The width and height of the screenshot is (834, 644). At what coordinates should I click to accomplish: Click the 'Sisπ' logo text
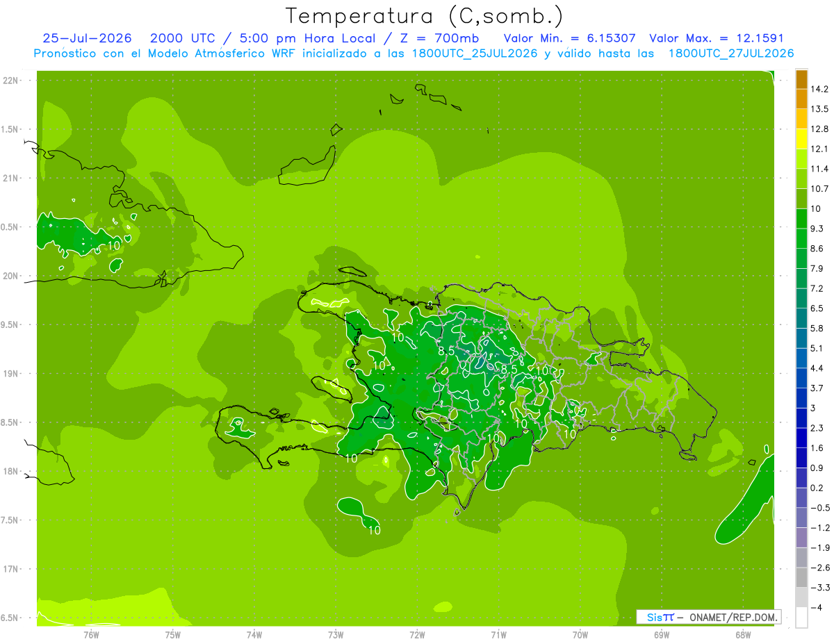(x=660, y=617)
